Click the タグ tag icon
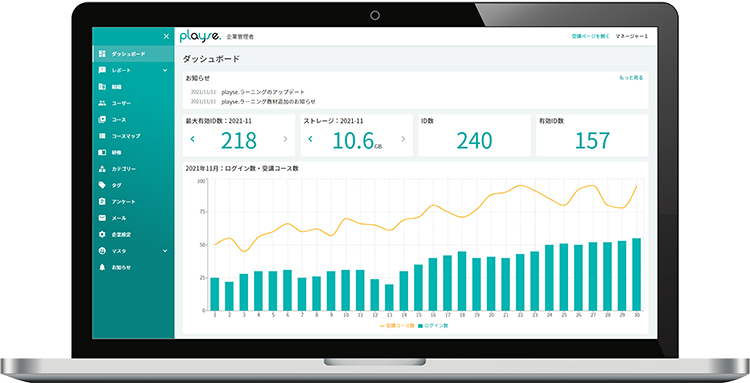The width and height of the screenshot is (750, 383). [102, 185]
